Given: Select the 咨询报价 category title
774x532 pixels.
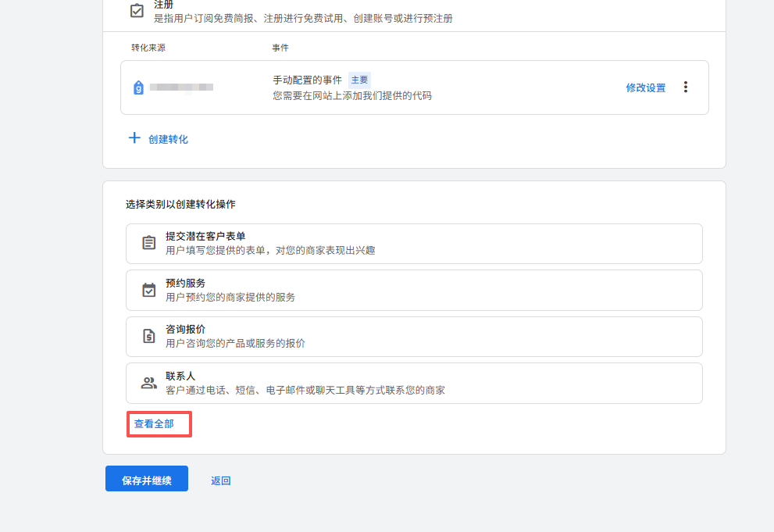Looking at the screenshot, I should 185,329.
